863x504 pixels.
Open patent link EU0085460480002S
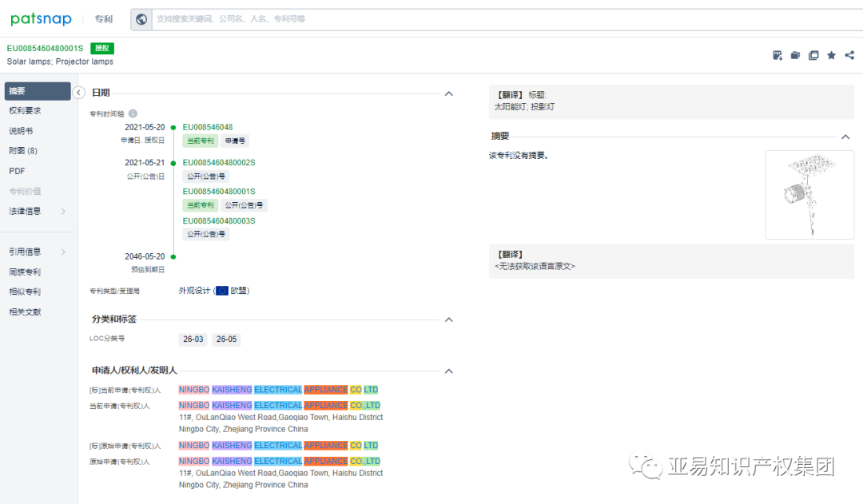coord(219,163)
